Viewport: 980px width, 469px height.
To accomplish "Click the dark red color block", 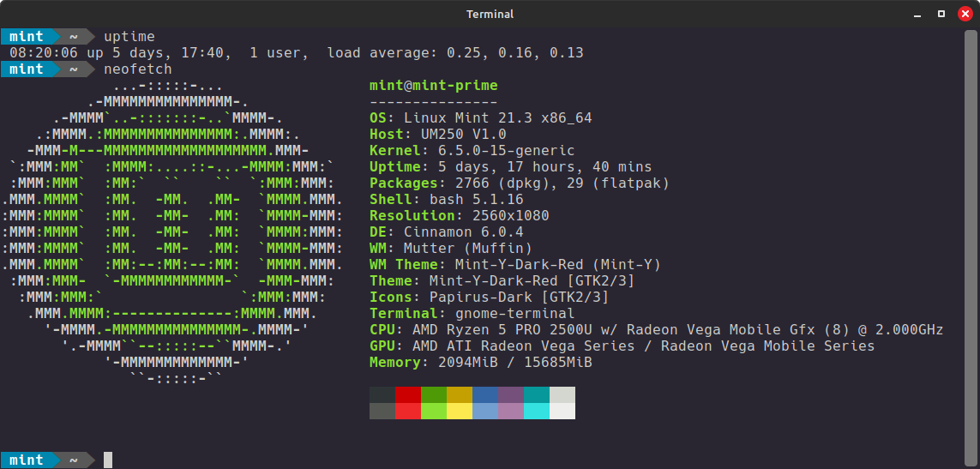I will point(407,394).
